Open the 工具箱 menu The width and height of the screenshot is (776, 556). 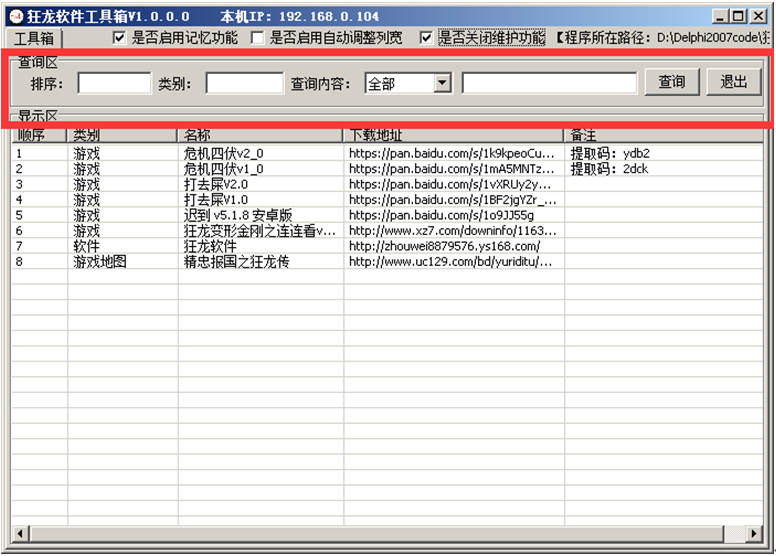click(x=34, y=38)
